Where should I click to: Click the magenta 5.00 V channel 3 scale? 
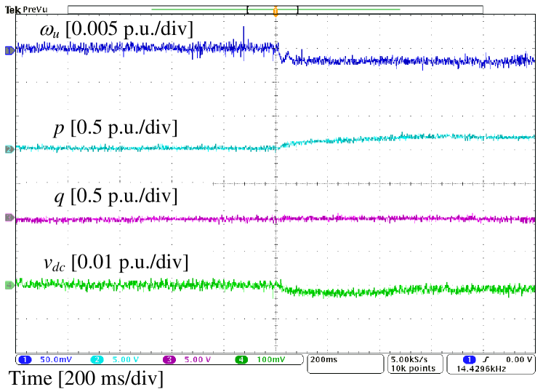tap(198, 360)
